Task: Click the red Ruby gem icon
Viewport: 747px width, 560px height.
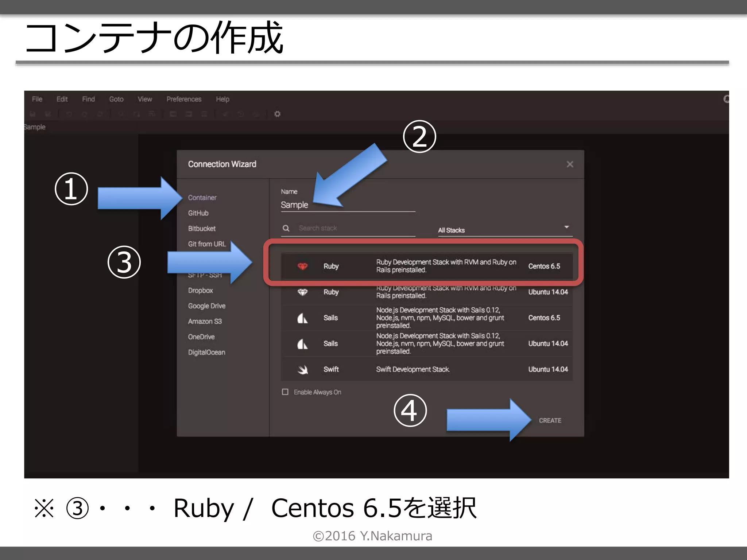Action: (302, 266)
